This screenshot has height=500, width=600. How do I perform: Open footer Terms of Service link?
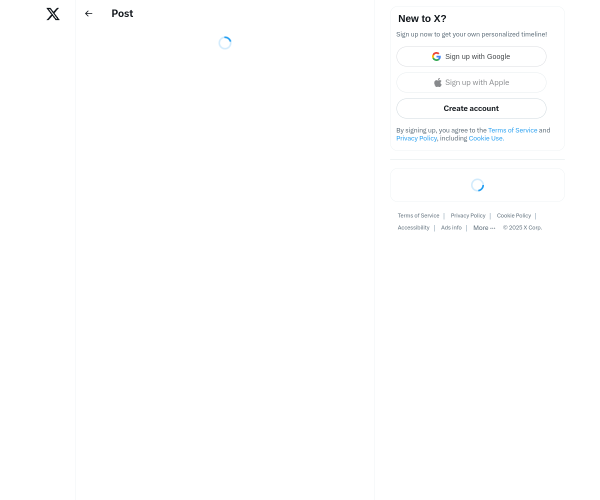tap(418, 216)
